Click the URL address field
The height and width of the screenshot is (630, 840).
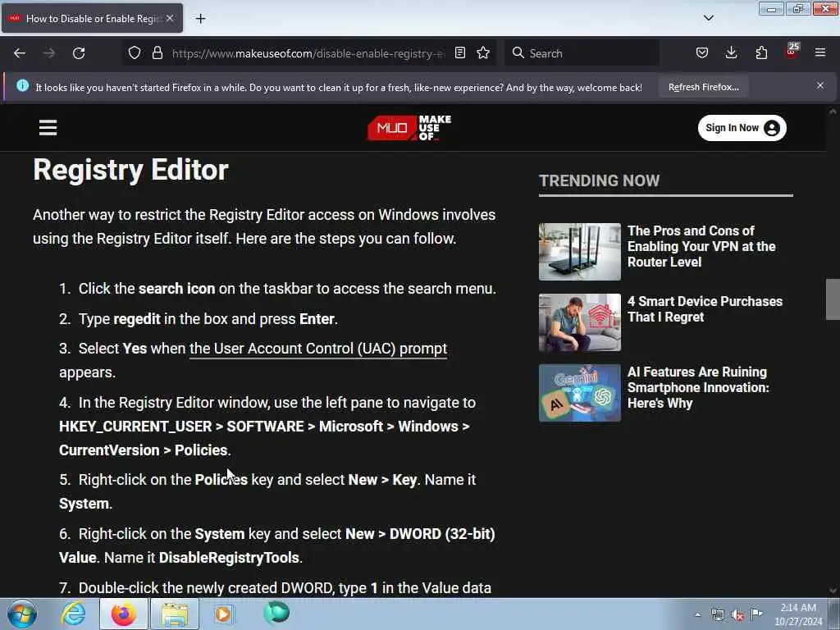[x=308, y=53]
